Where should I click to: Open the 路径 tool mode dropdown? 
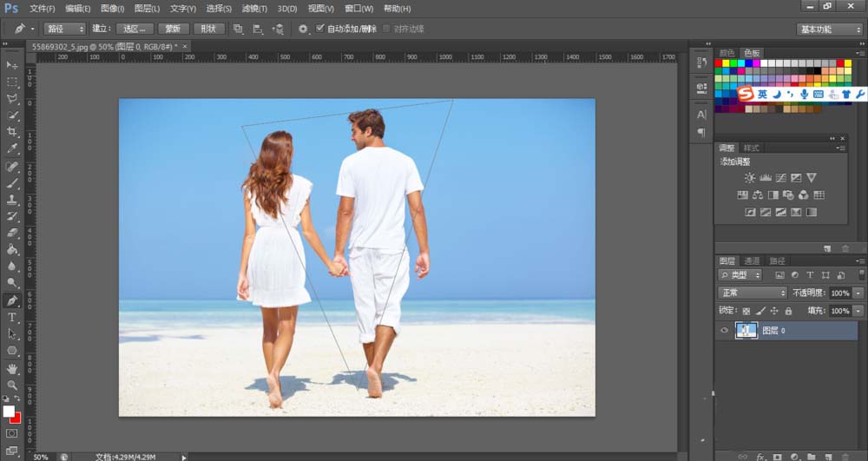click(65, 29)
